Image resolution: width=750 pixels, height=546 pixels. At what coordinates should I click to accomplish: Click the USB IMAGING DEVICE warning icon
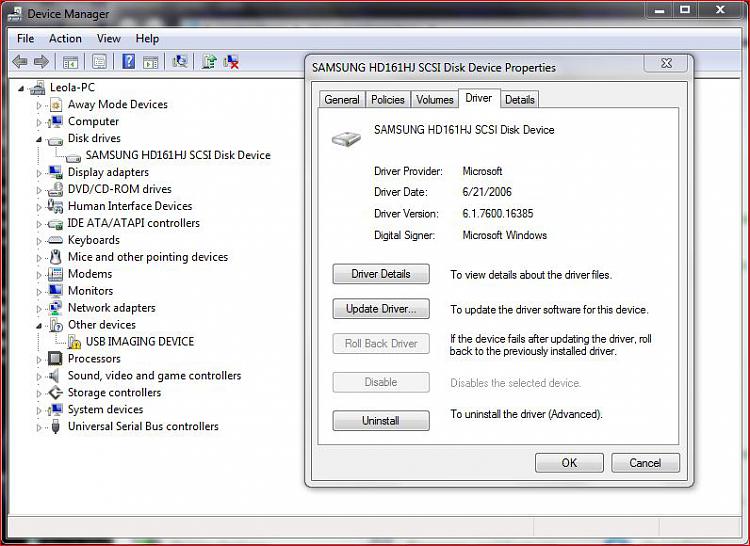pos(74,342)
